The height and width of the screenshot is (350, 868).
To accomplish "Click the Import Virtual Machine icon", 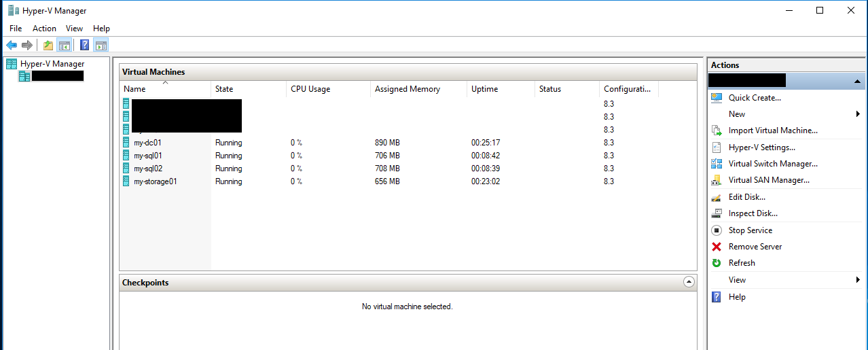I will [x=716, y=130].
